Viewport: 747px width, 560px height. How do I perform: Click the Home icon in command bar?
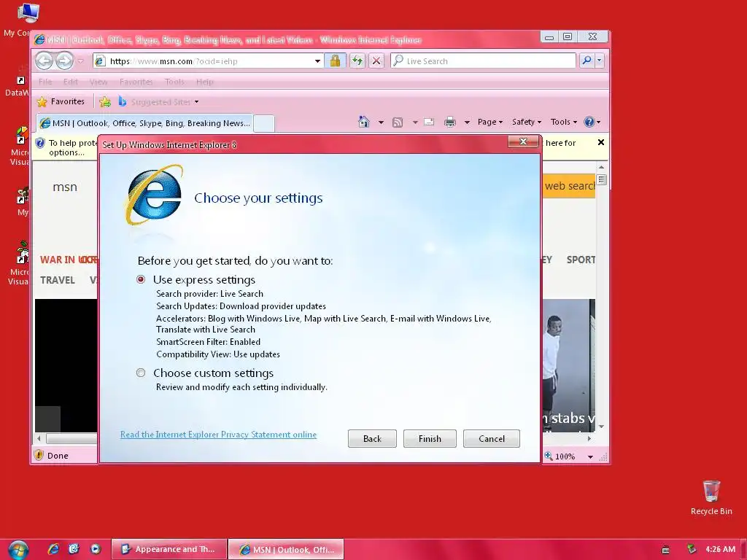point(364,122)
